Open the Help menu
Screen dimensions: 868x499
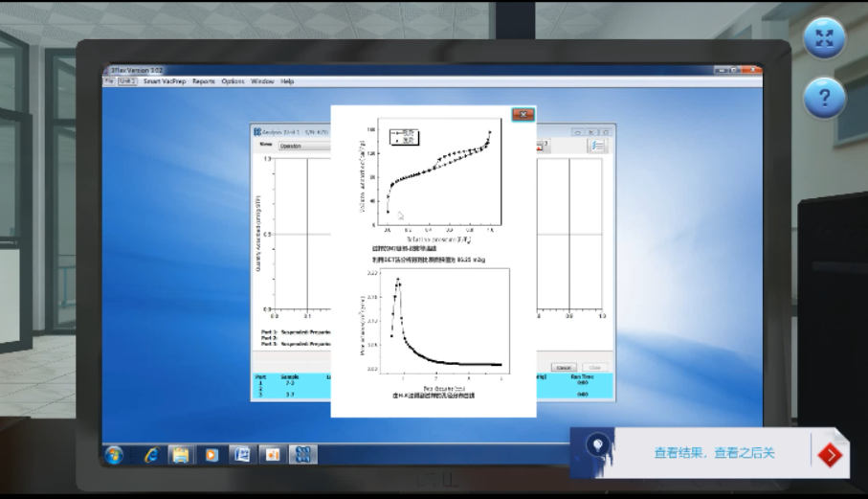pos(287,81)
